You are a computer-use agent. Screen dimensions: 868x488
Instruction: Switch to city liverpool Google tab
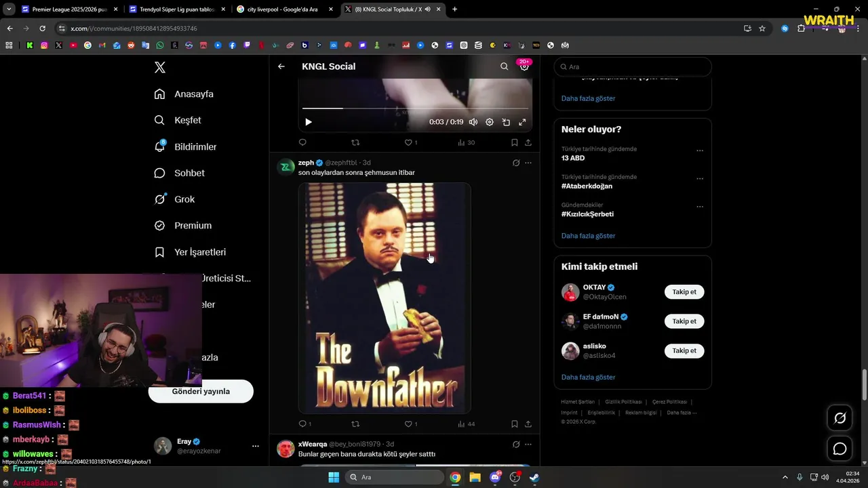284,9
